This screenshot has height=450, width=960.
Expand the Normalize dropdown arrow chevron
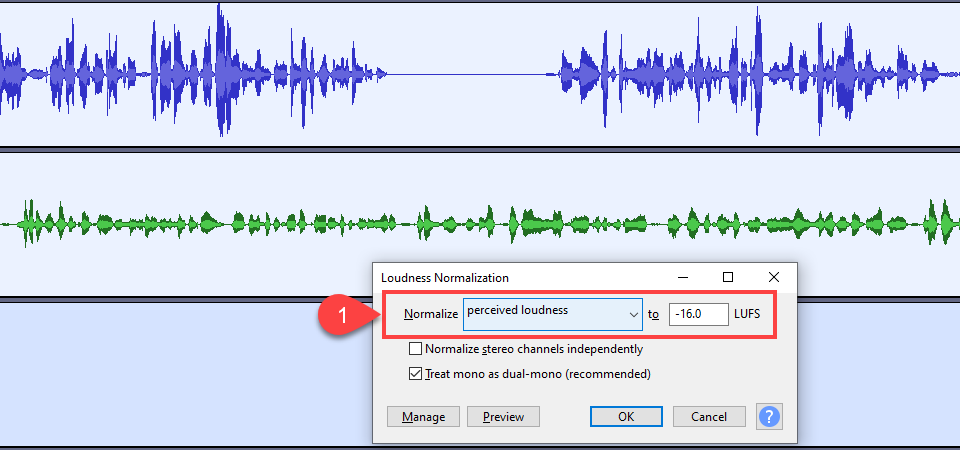pyautogui.click(x=633, y=315)
